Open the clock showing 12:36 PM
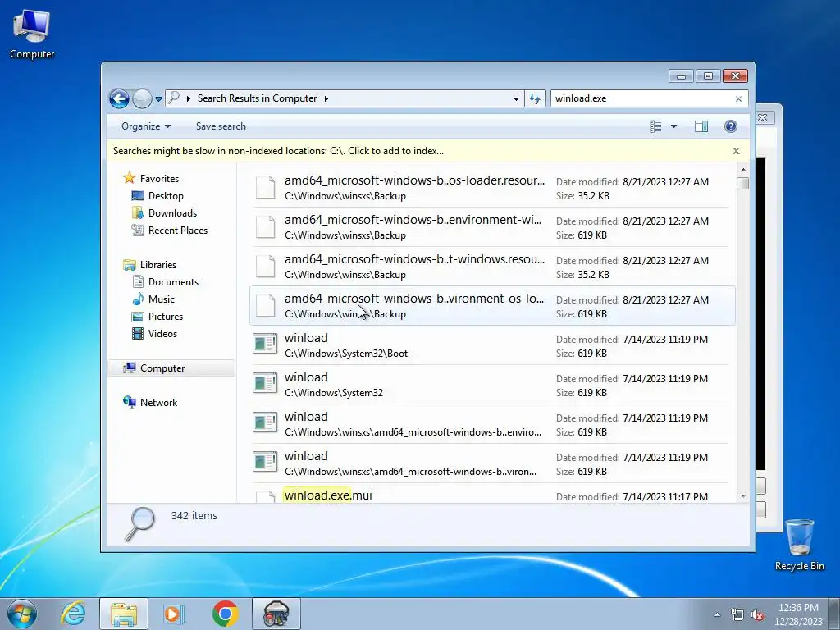This screenshot has width=840, height=630. point(798,614)
